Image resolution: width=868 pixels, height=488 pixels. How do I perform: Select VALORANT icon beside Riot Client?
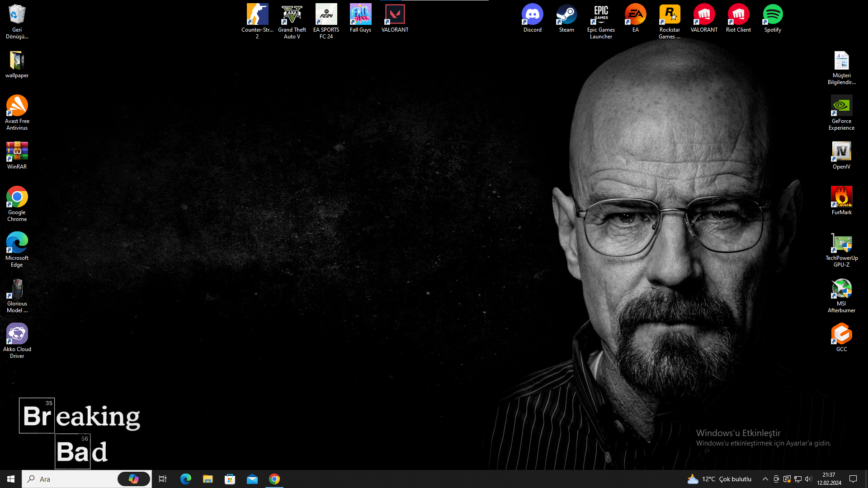[x=704, y=18]
